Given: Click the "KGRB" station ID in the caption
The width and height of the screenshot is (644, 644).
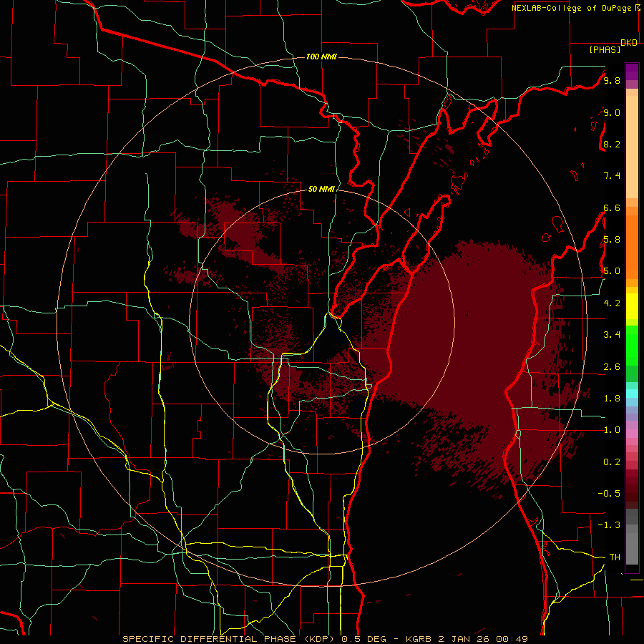Looking at the screenshot, I should point(418,639).
